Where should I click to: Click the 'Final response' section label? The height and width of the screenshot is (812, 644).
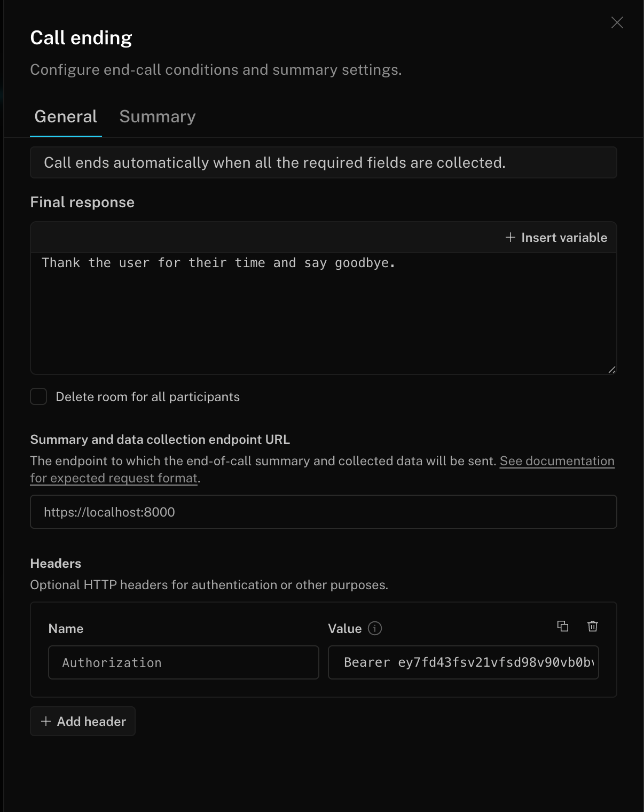point(82,202)
